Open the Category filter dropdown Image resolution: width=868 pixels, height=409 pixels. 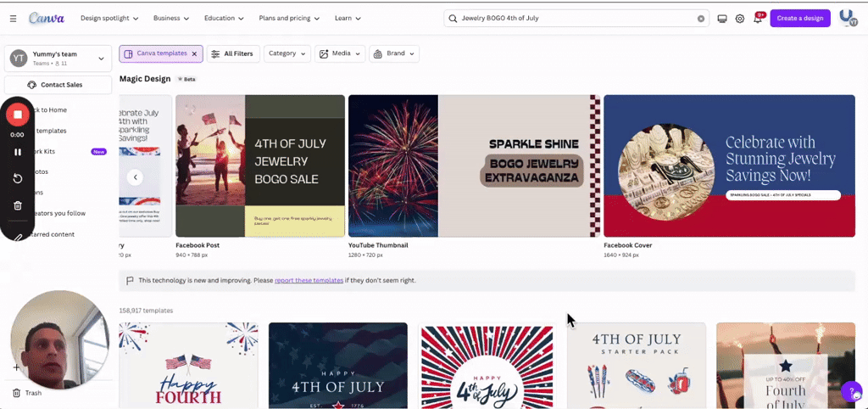(287, 53)
